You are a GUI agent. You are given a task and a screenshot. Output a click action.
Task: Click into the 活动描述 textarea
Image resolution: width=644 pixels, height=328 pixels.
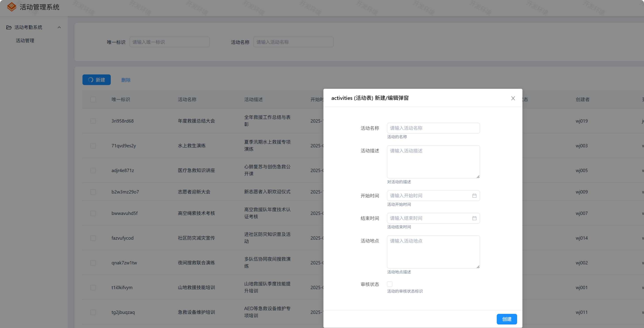433,162
